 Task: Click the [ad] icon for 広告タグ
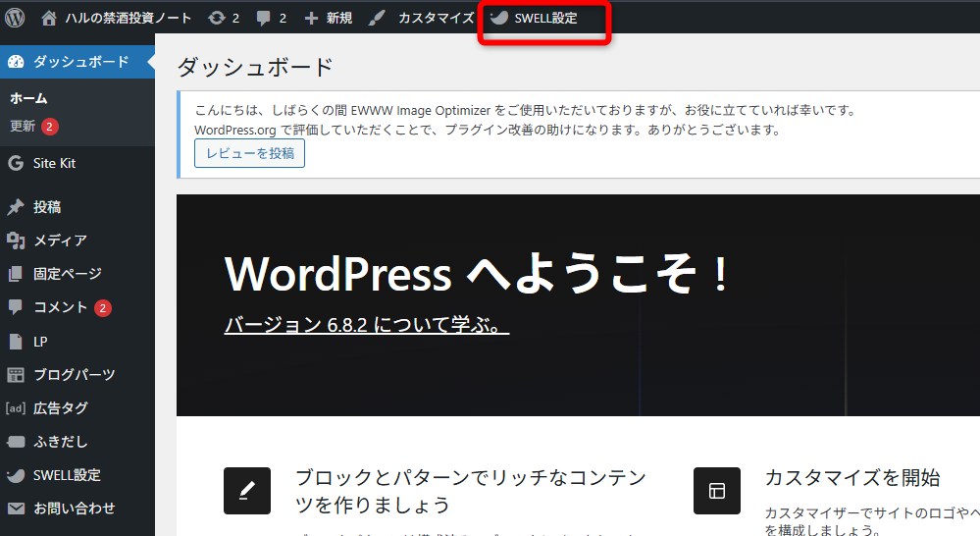point(16,408)
